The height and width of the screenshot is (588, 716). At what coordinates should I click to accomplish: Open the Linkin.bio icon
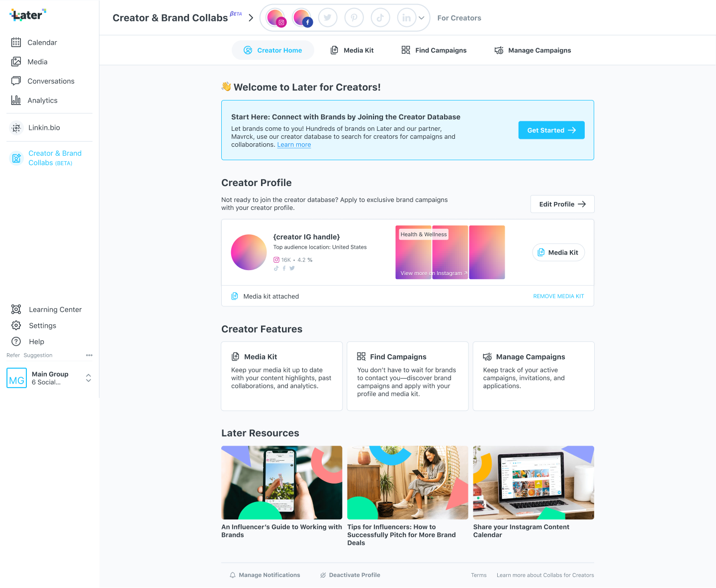[x=16, y=128]
